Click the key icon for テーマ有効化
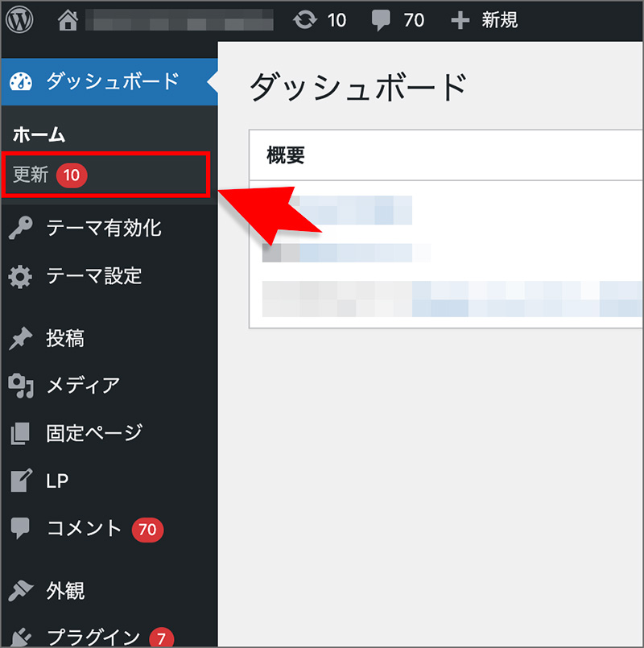The width and height of the screenshot is (644, 648). [20, 228]
